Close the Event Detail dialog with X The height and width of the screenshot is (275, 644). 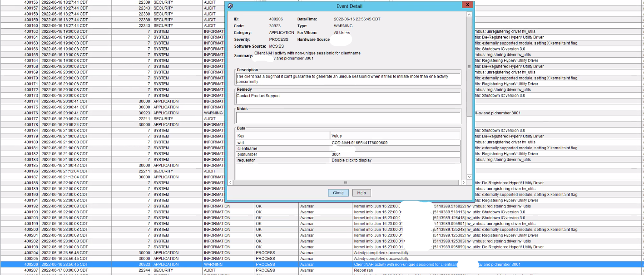tap(466, 5)
